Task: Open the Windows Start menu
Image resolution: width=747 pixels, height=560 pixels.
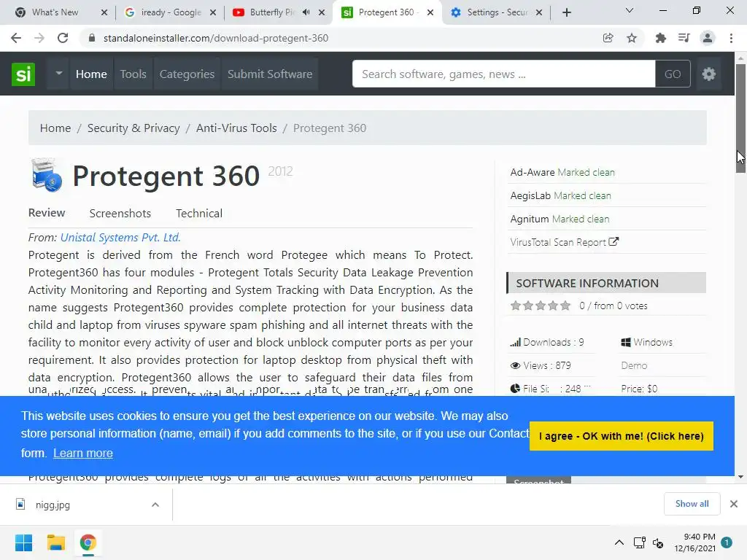Action: pos(23,542)
